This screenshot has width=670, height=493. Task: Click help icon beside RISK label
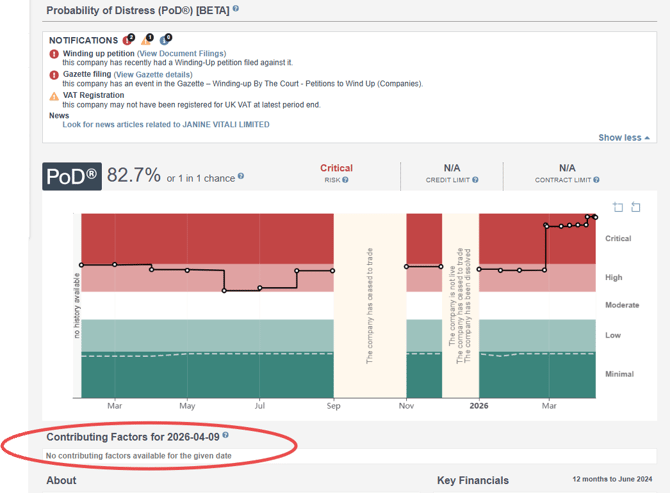click(346, 180)
